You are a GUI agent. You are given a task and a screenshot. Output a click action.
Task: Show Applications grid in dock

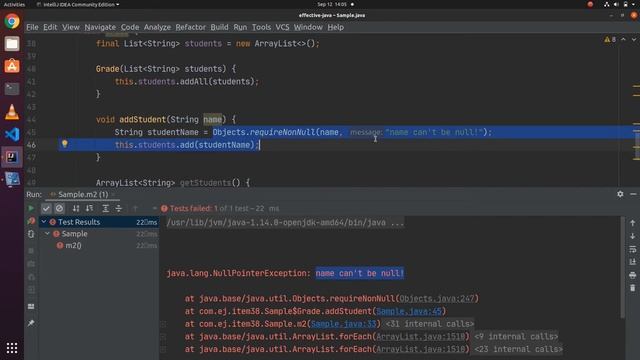click(x=12, y=348)
